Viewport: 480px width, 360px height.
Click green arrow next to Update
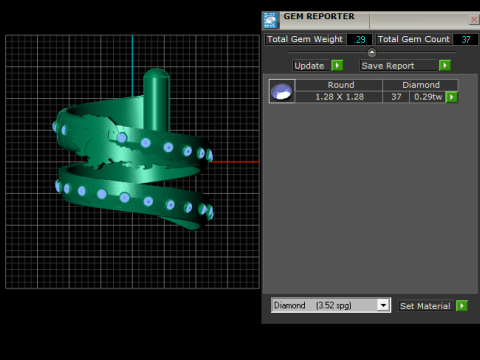pyautogui.click(x=337, y=65)
